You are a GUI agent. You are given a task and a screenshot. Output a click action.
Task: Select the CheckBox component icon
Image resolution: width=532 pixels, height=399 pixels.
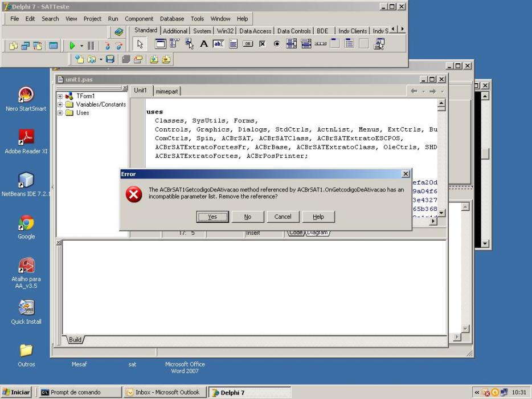(262, 44)
